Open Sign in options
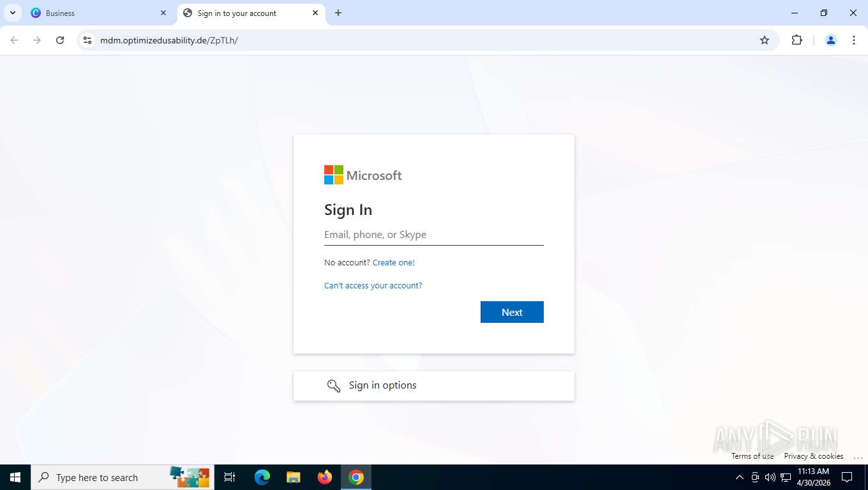Screen dimensions: 868x490 [x=434, y=386]
